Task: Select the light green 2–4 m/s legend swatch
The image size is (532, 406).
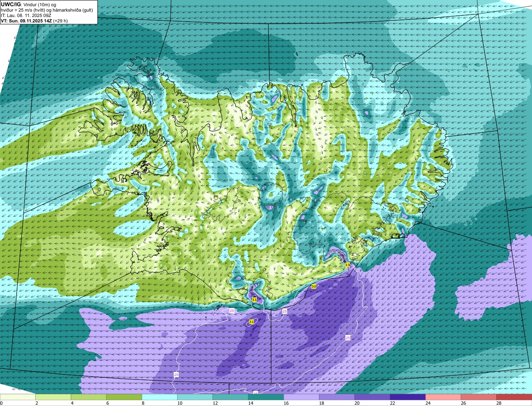Action: coord(53,397)
